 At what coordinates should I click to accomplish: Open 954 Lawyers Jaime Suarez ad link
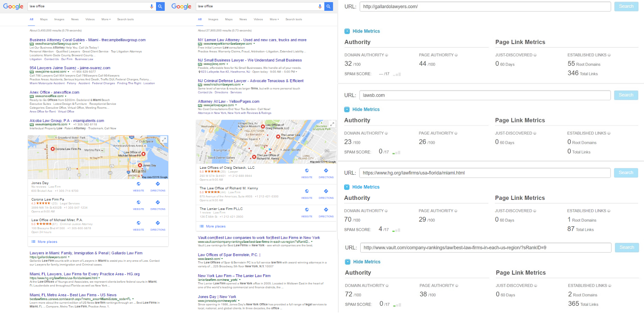(70, 68)
